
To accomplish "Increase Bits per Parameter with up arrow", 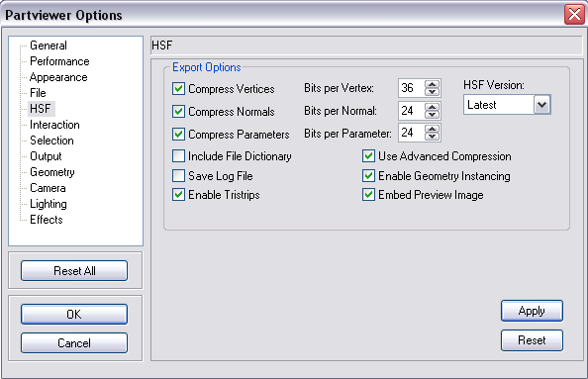I will (432, 129).
